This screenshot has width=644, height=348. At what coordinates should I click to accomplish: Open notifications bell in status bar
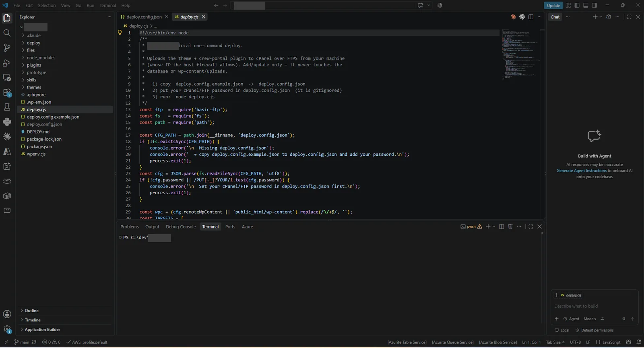tap(639, 342)
